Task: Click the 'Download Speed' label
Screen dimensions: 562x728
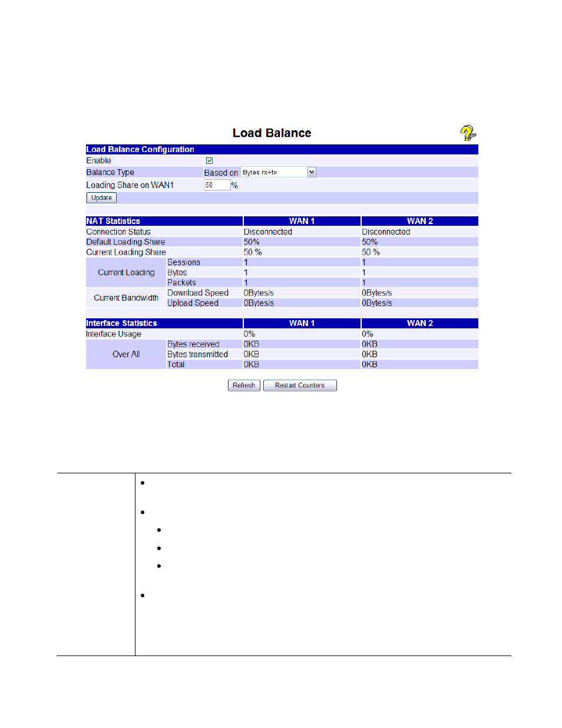Action: coord(198,293)
